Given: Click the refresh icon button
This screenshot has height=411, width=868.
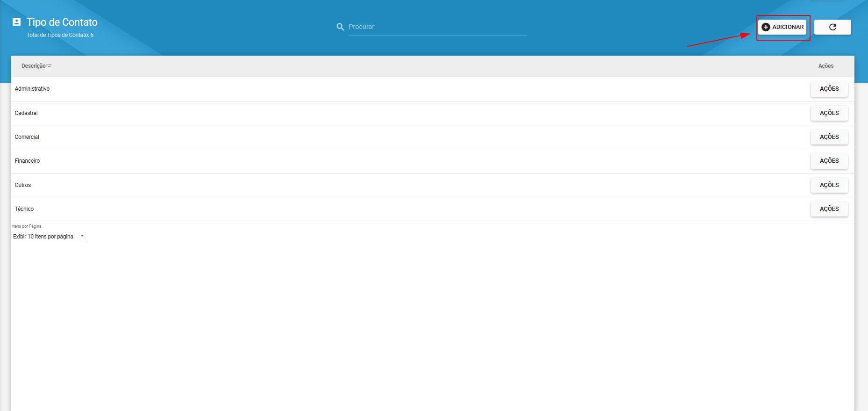Looking at the screenshot, I should (832, 27).
